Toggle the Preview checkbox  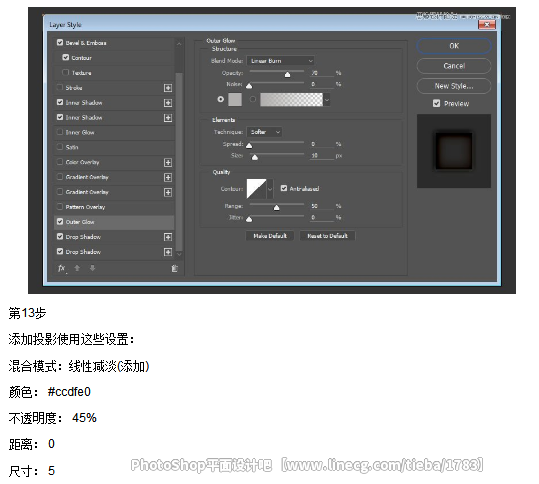(437, 103)
